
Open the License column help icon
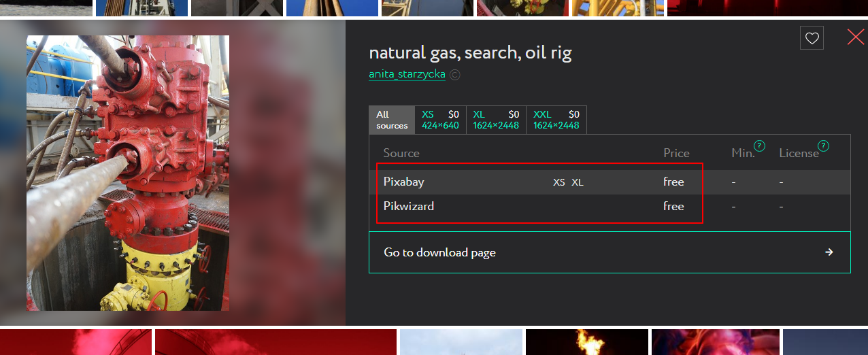point(823,146)
